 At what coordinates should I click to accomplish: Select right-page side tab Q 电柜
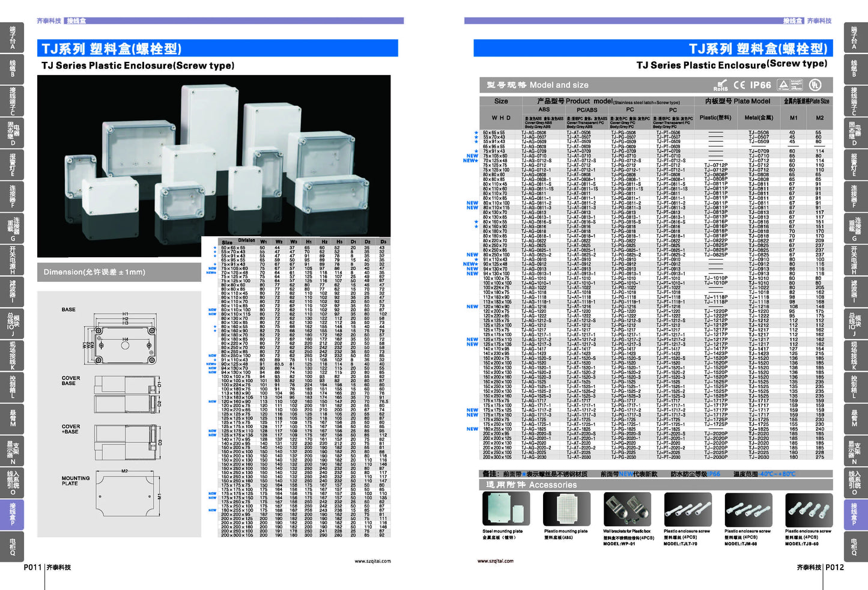point(855,547)
